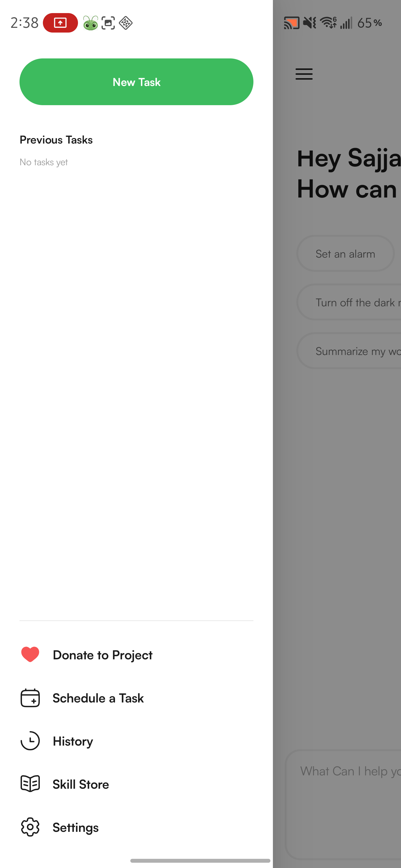Tap the screenshot capture status icon
401x868 pixels.
[x=108, y=23]
